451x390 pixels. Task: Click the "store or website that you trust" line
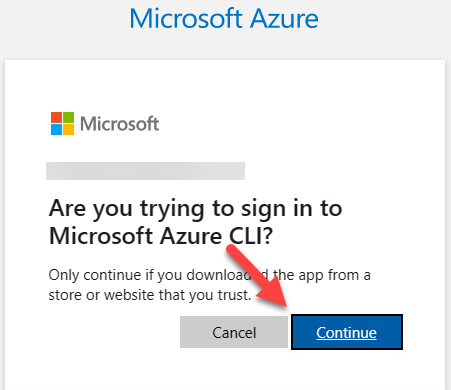tap(150, 295)
